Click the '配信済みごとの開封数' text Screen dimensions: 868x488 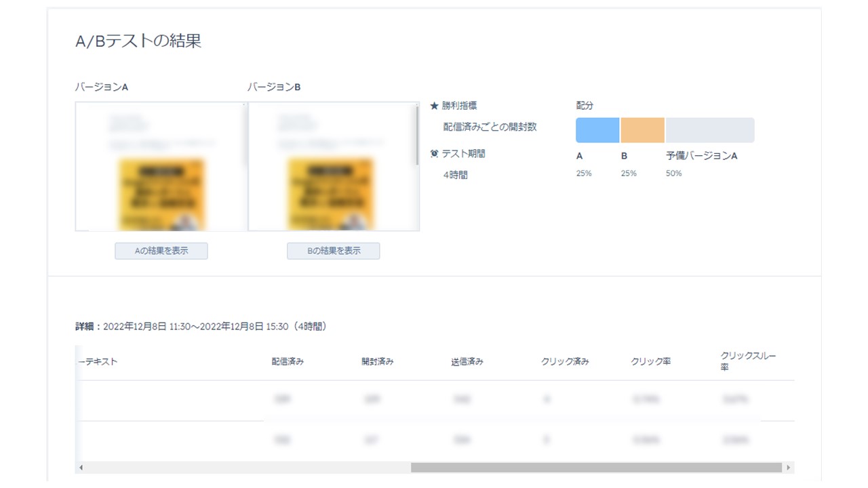(490, 127)
